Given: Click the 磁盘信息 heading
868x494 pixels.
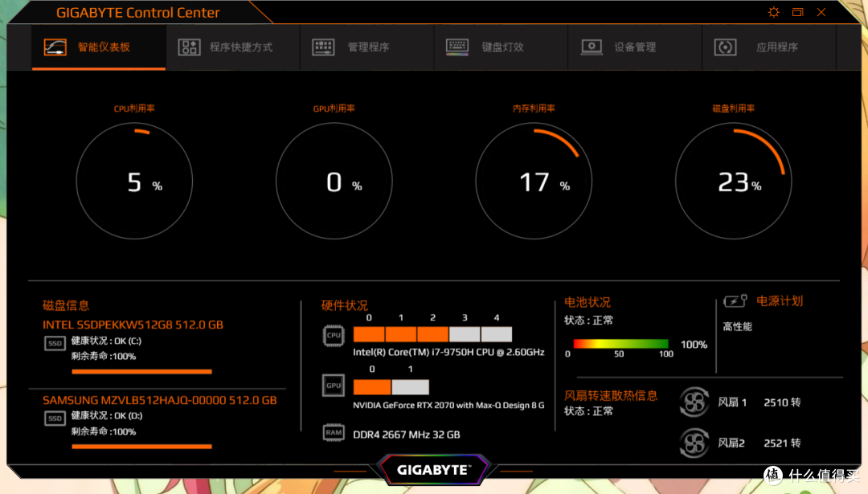Looking at the screenshot, I should click(66, 305).
